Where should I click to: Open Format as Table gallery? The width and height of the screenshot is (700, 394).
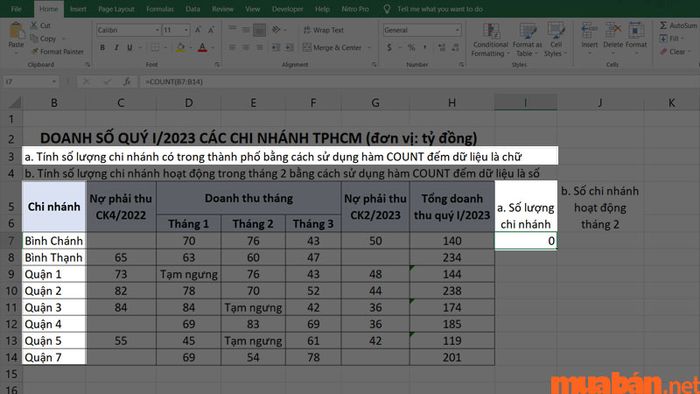(527, 40)
